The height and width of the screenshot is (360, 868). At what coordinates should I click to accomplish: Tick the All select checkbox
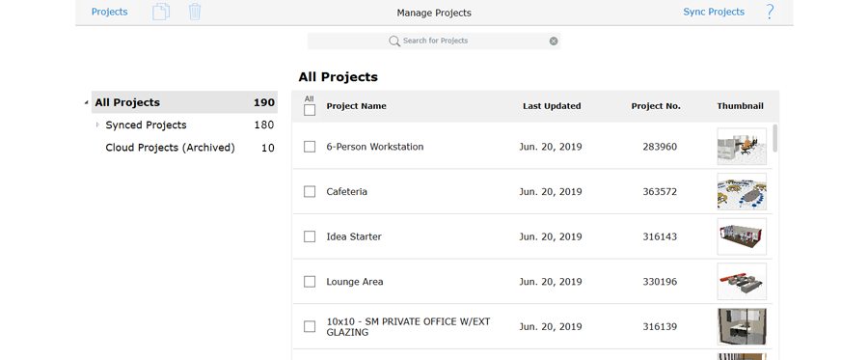tap(310, 110)
